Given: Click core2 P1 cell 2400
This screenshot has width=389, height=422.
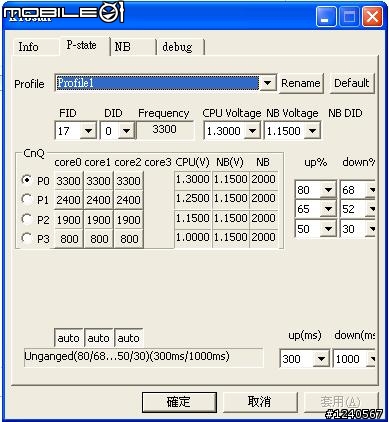Looking at the screenshot, I should (129, 200).
